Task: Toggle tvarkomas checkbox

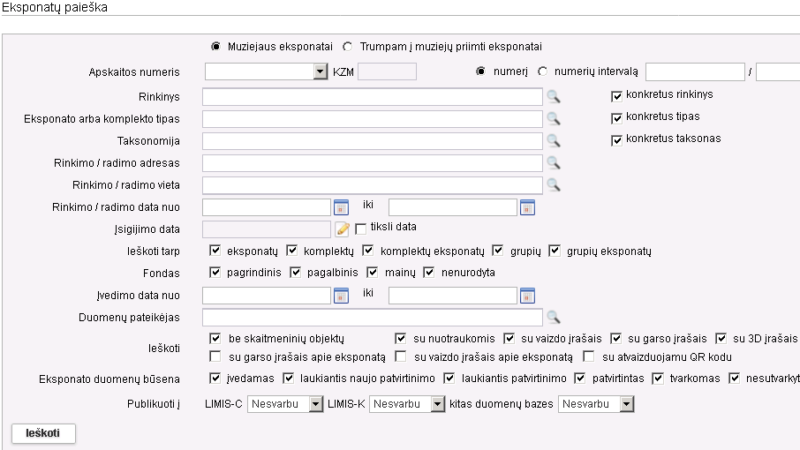Action: click(658, 378)
